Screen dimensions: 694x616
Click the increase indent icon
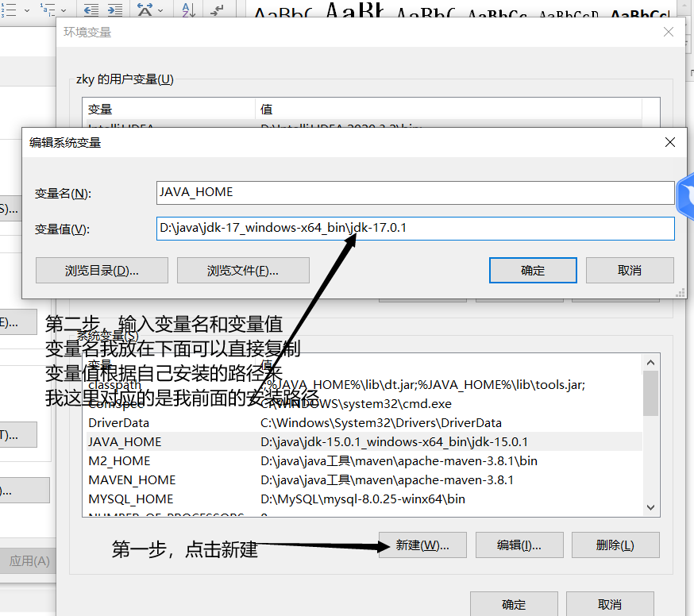[x=115, y=10]
